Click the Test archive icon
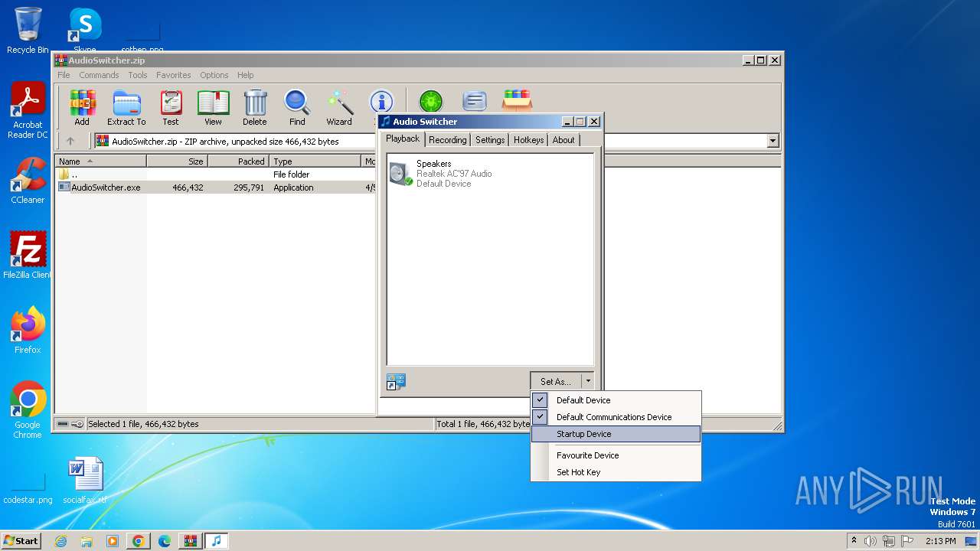Screen dimensions: 980x551 pyautogui.click(x=171, y=107)
